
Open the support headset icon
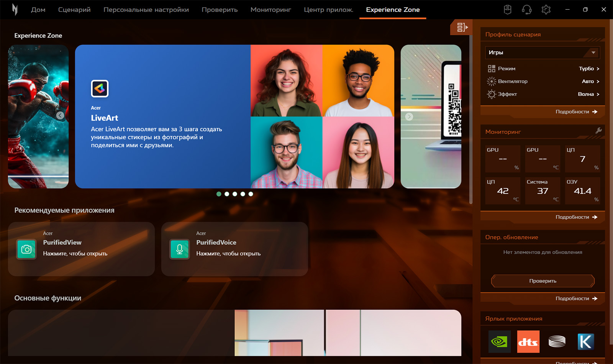click(527, 10)
